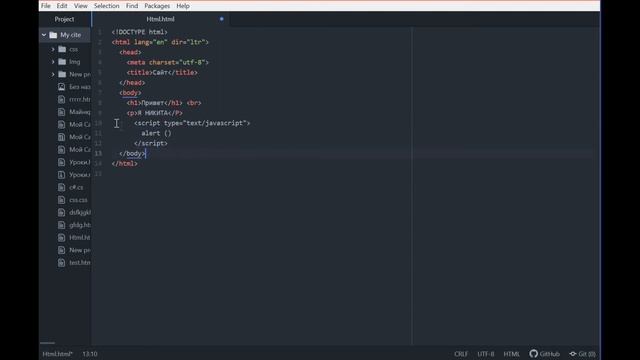Click line number 13 in gutter
Image resolution: width=640 pixels, height=360 pixels.
[x=98, y=153]
